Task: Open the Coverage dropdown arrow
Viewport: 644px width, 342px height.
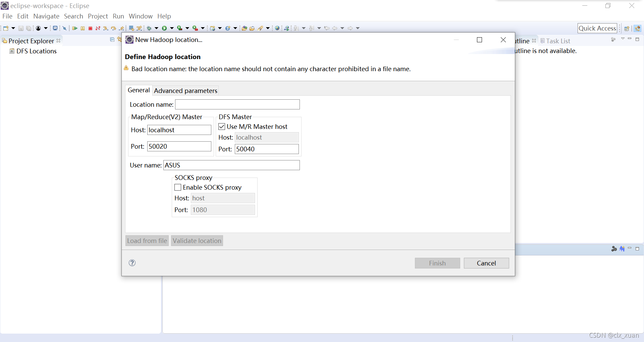Action: 187,28
